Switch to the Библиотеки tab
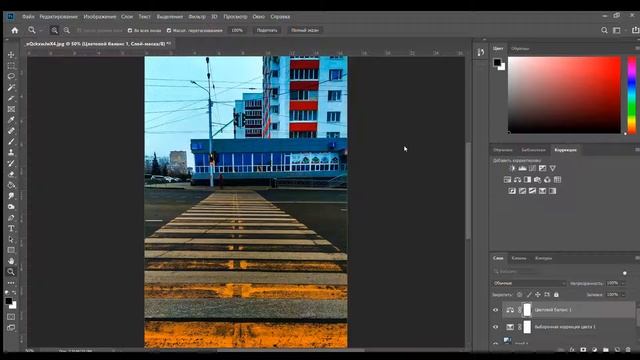 [x=533, y=150]
